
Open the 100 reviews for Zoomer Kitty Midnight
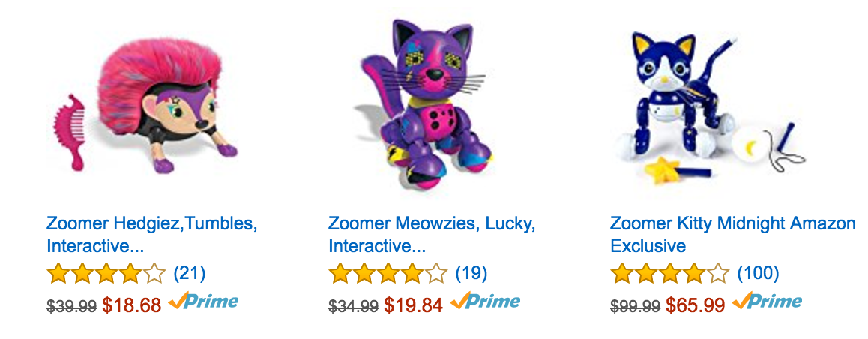(x=758, y=273)
